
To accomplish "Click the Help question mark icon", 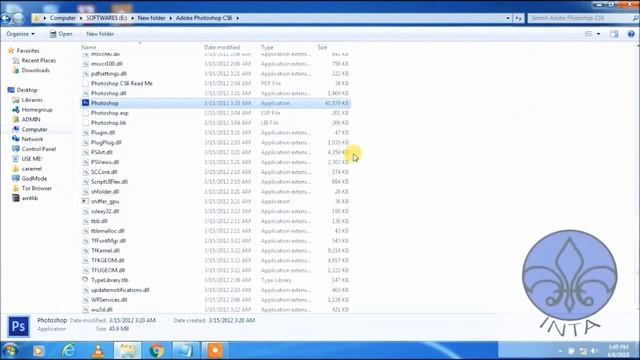I will pyautogui.click(x=631, y=34).
